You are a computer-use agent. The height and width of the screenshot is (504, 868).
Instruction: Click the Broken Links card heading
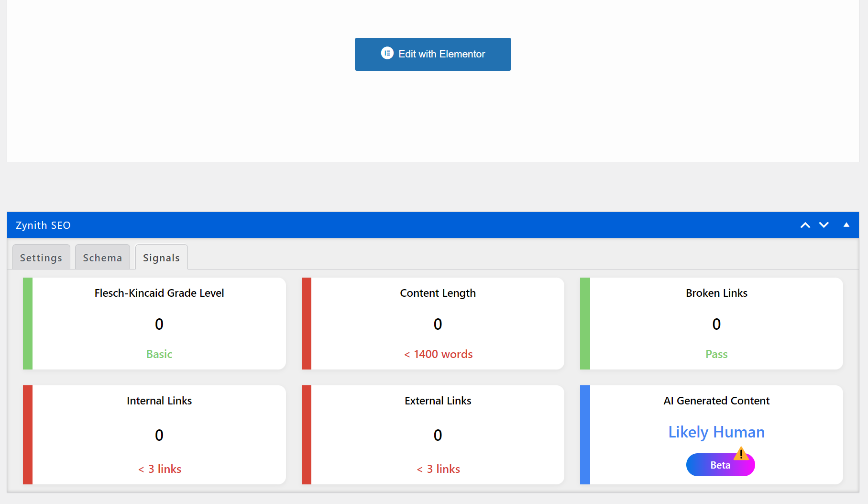click(716, 293)
